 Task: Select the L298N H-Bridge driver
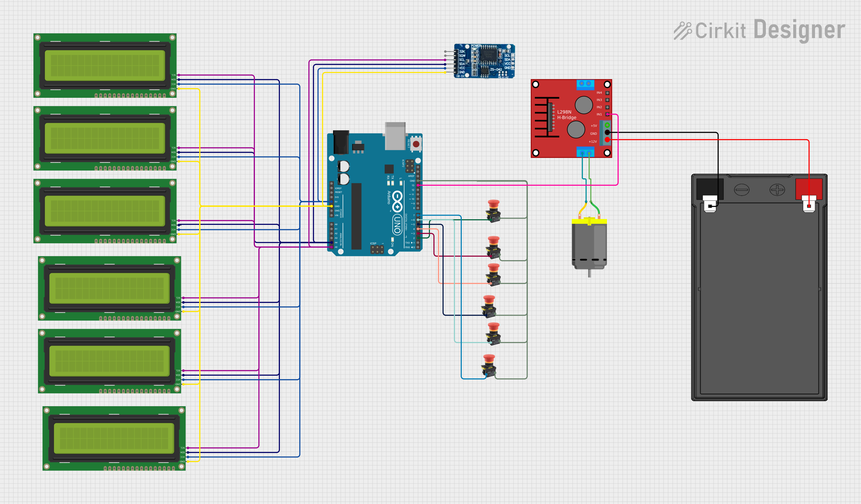tap(571, 120)
